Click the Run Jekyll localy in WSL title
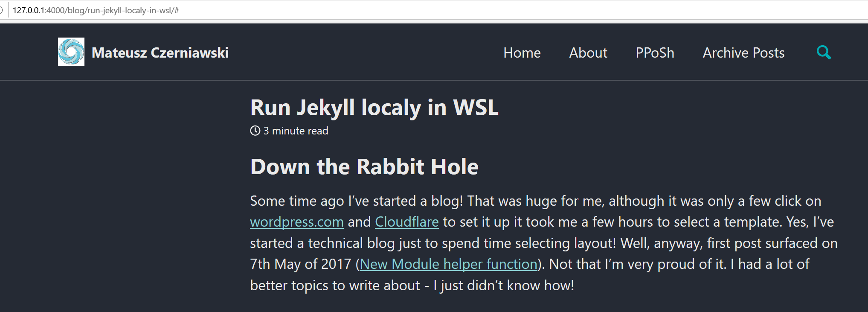 click(374, 107)
